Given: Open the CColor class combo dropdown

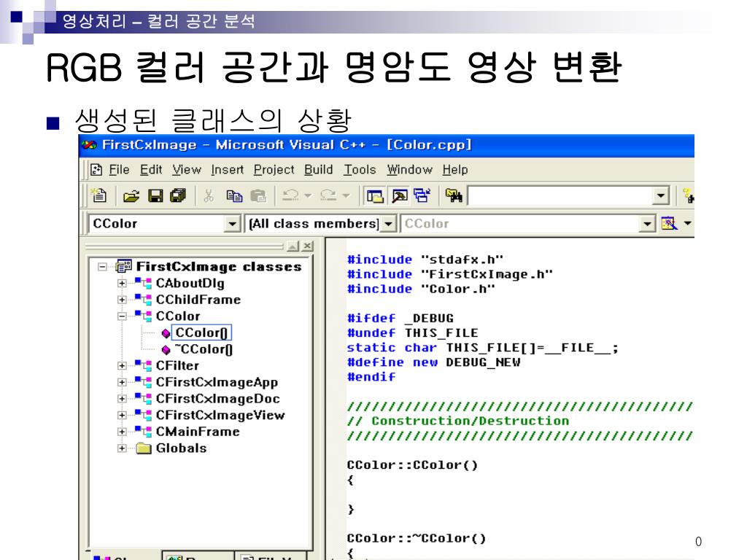Looking at the screenshot, I should (232, 223).
